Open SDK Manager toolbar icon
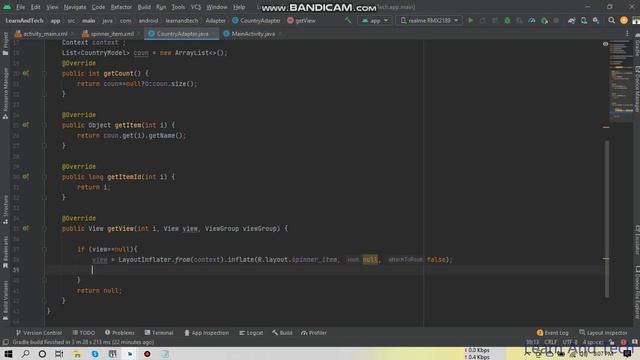The width and height of the screenshot is (640, 360). pyautogui.click(x=596, y=20)
